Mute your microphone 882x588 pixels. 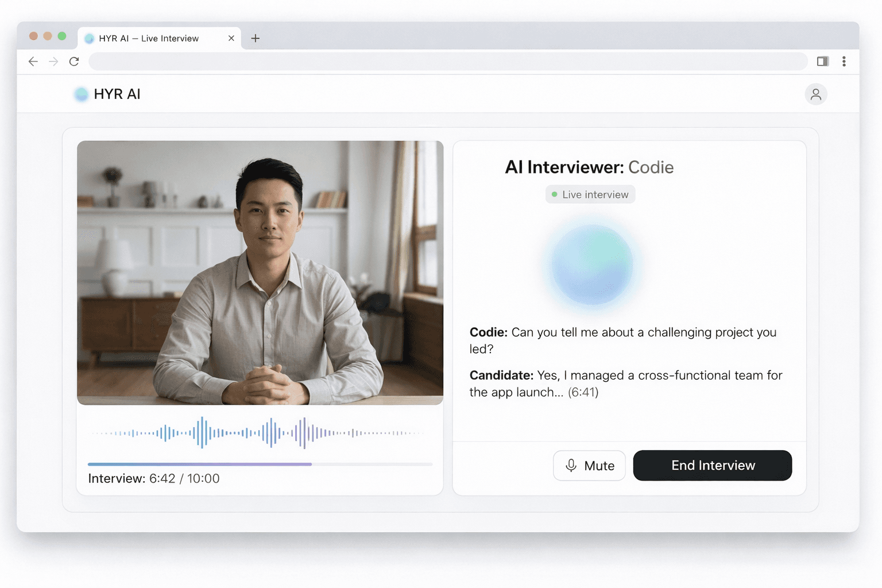[x=589, y=465]
